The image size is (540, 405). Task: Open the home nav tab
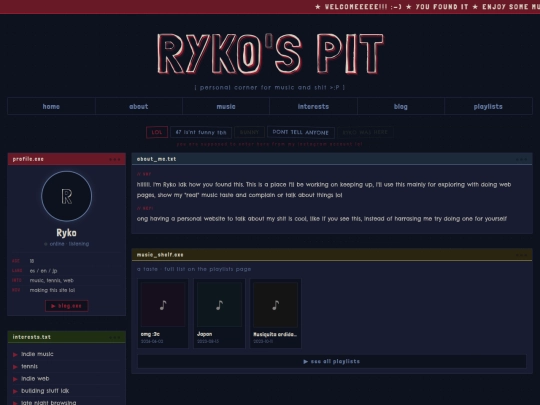coord(51,106)
